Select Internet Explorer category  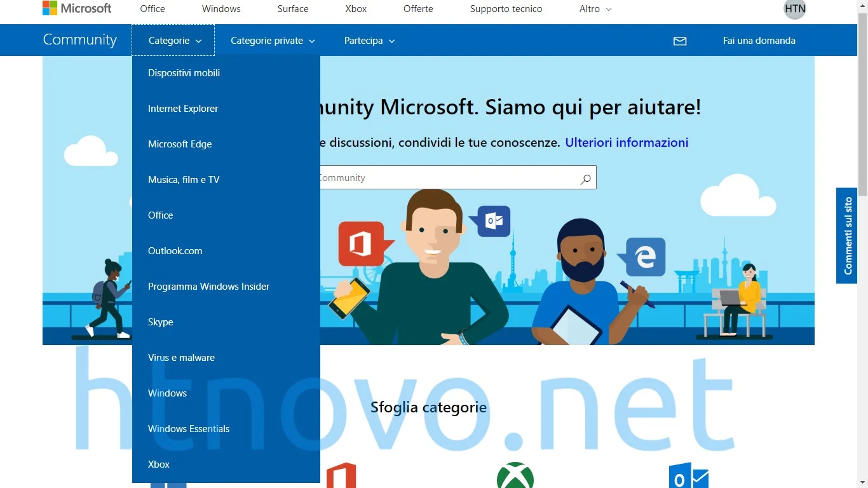(x=226, y=109)
